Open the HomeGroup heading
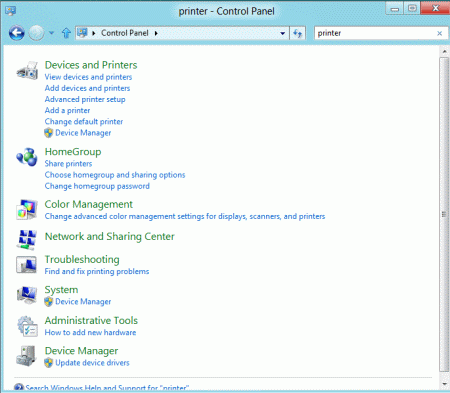This screenshot has width=450, height=393. coord(73,152)
